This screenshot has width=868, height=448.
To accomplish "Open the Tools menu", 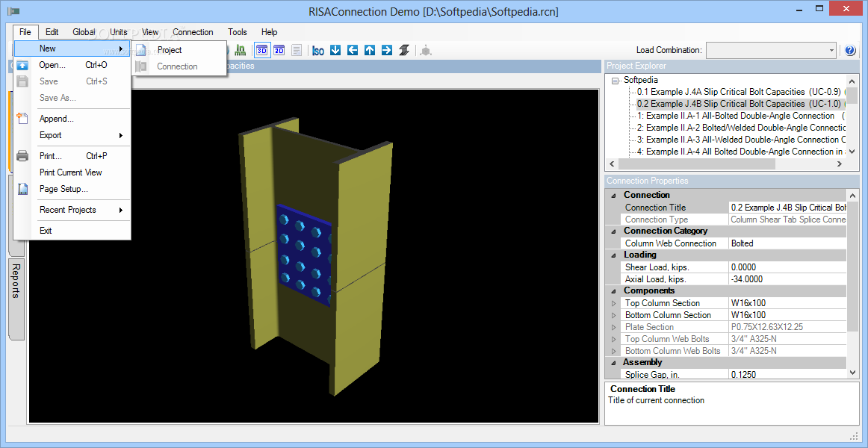I will [x=238, y=32].
